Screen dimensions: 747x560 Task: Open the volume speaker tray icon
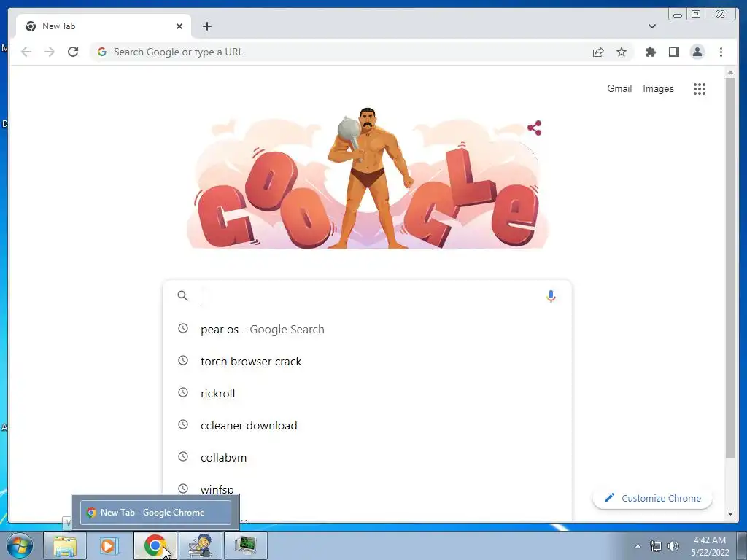673,546
